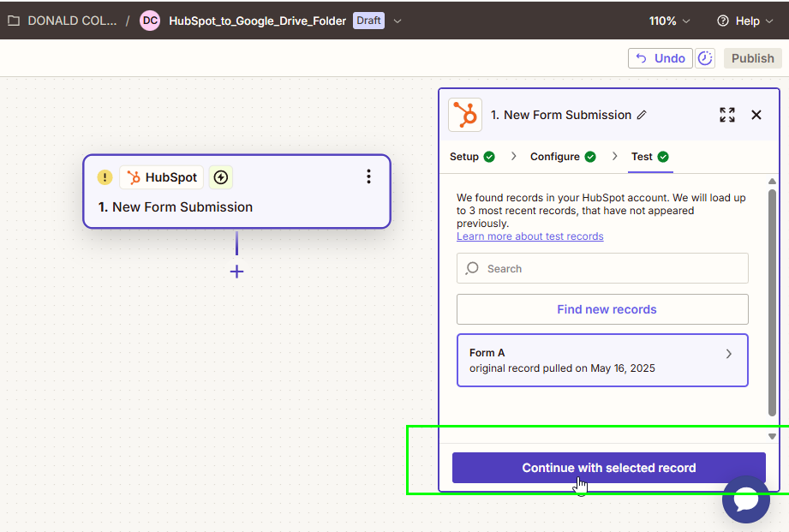
Task: Open the 110% zoom dropdown
Action: pos(669,21)
